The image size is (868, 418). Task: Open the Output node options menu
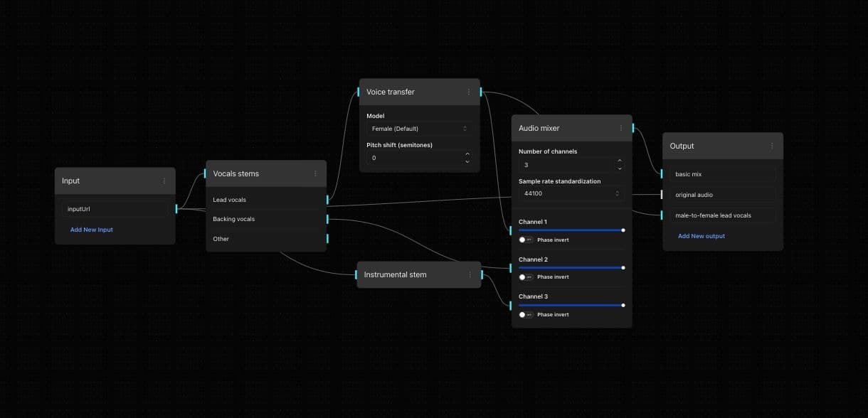tap(772, 146)
